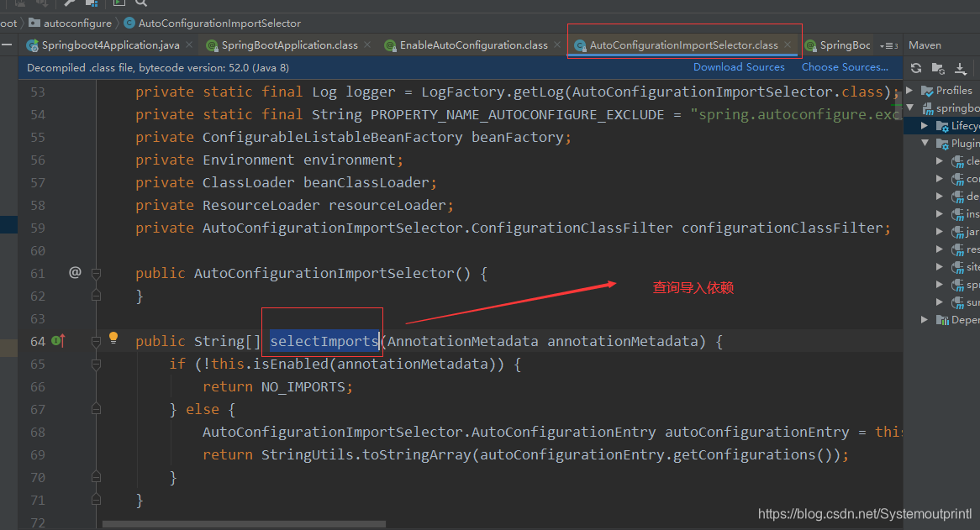Fold the constructor at line 61
This screenshot has width=980, height=530.
coord(97,274)
